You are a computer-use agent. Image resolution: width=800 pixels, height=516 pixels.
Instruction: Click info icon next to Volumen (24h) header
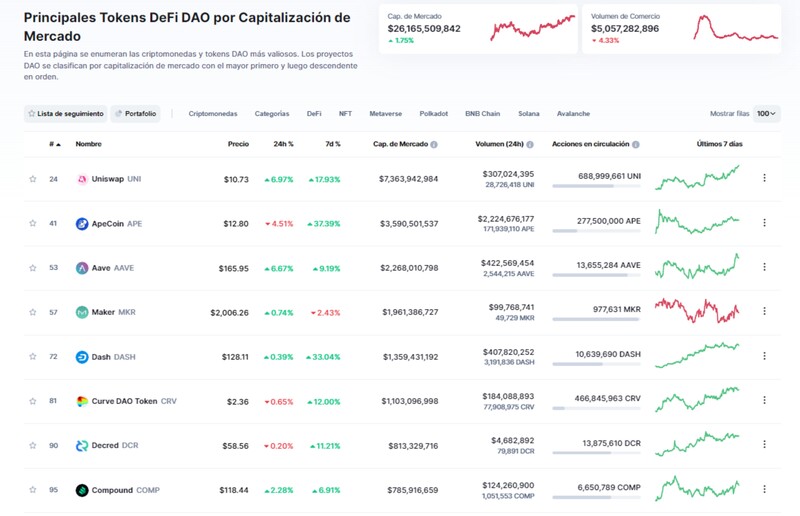(530, 144)
